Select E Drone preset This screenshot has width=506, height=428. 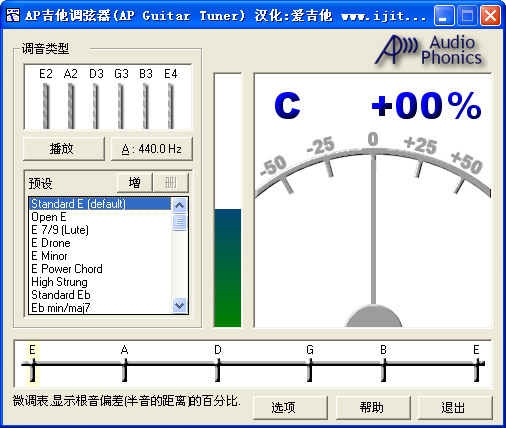(x=100, y=243)
